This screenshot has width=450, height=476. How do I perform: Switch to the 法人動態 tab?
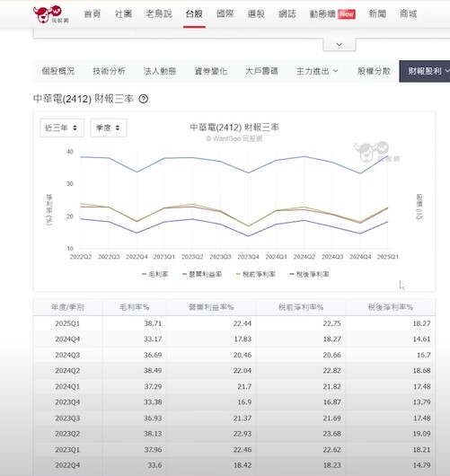(x=160, y=71)
